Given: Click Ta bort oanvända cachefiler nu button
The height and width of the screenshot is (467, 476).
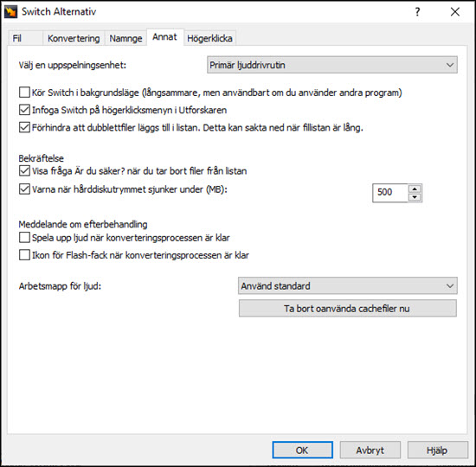Looking at the screenshot, I should [348, 308].
